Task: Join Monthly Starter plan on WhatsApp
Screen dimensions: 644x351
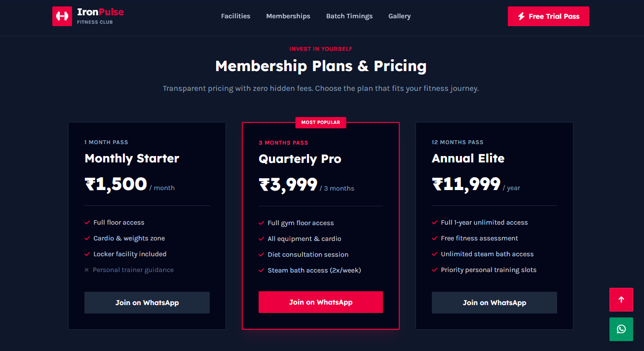Action: tap(147, 303)
